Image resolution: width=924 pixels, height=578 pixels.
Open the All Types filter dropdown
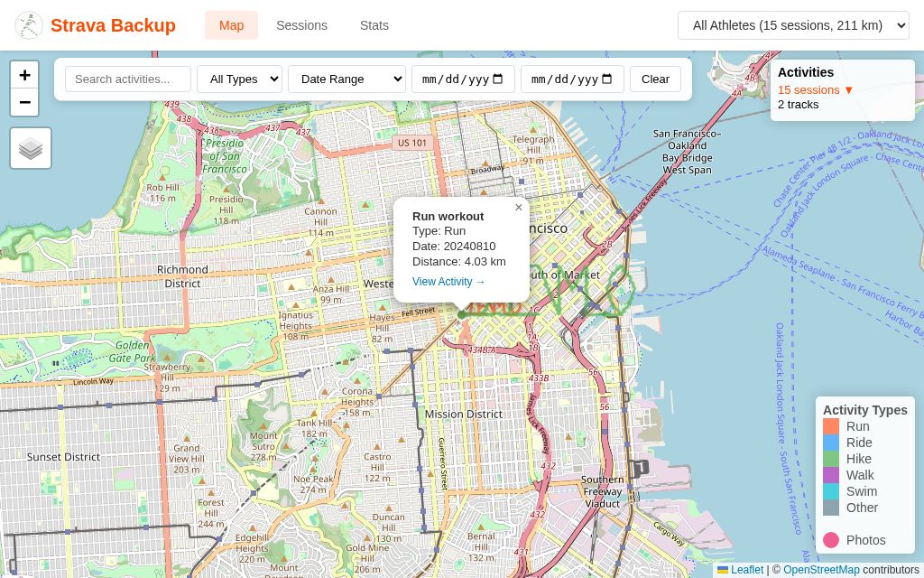(x=239, y=79)
